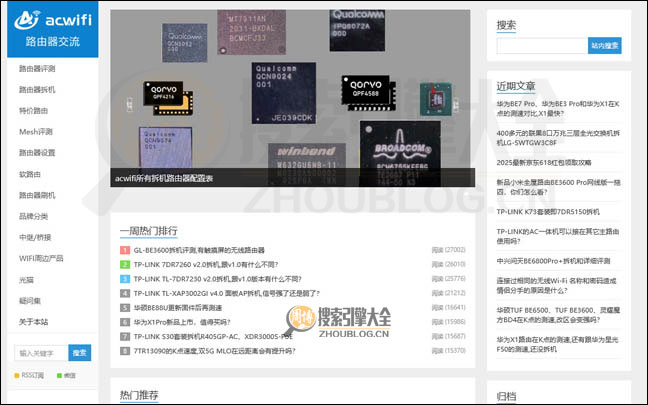Screen dimensions: 648x405
Task: Click the green rank 2 badge
Action: [x=125, y=264]
